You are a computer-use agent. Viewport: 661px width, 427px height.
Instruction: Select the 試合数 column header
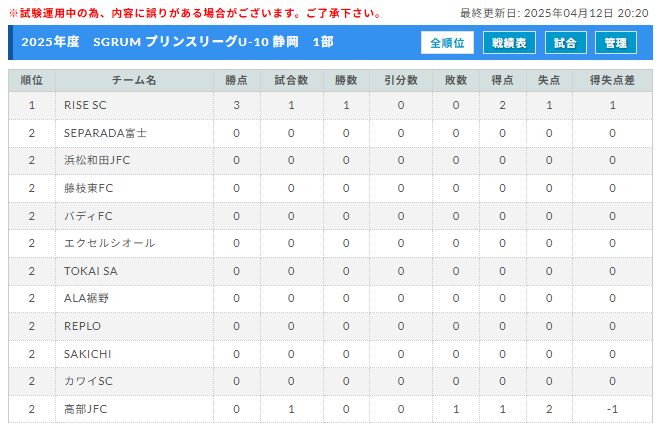(291, 81)
